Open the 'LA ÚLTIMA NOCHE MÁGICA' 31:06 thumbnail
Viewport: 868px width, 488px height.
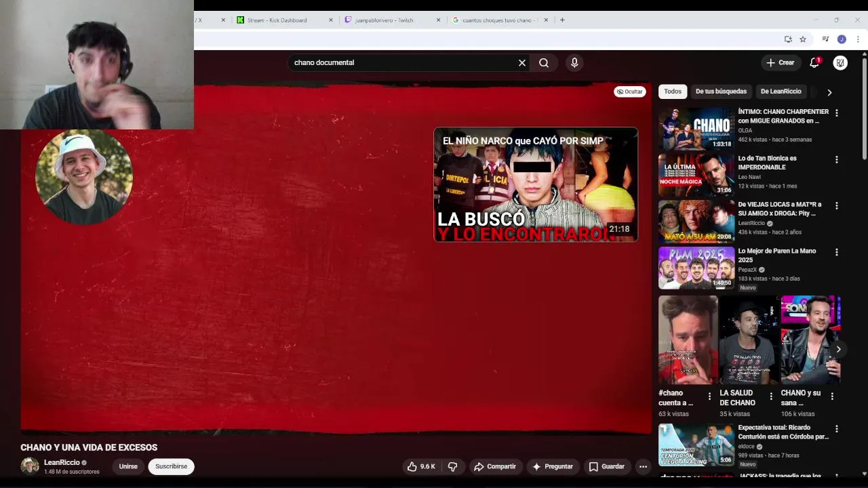(x=696, y=175)
